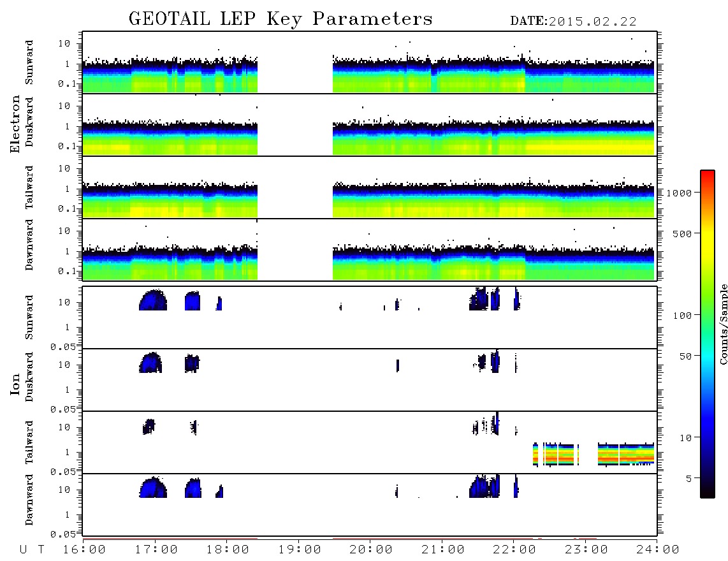Image resolution: width=728 pixels, height=561 pixels.
Task: Click the 16:00 time tick label
Action: pos(84,550)
